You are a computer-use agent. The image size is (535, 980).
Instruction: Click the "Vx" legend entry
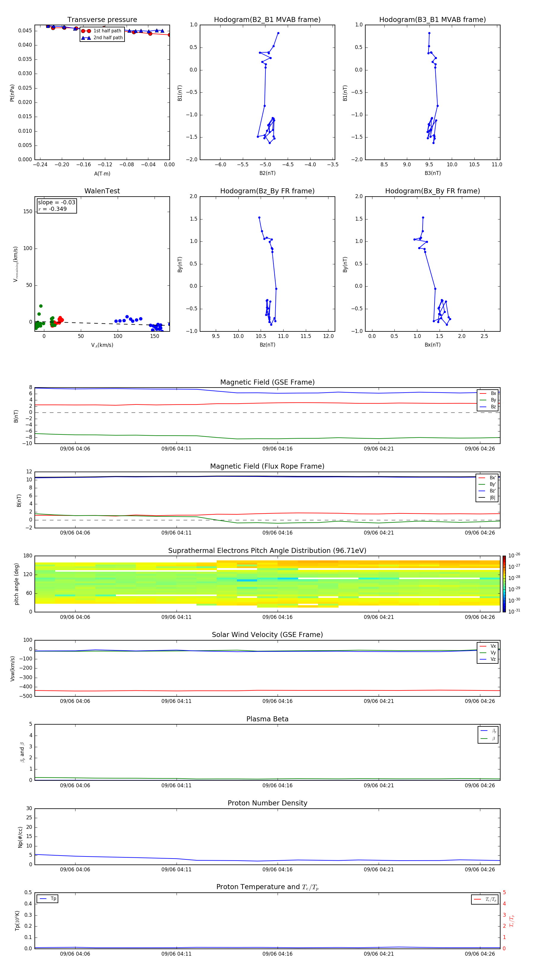[x=488, y=646]
